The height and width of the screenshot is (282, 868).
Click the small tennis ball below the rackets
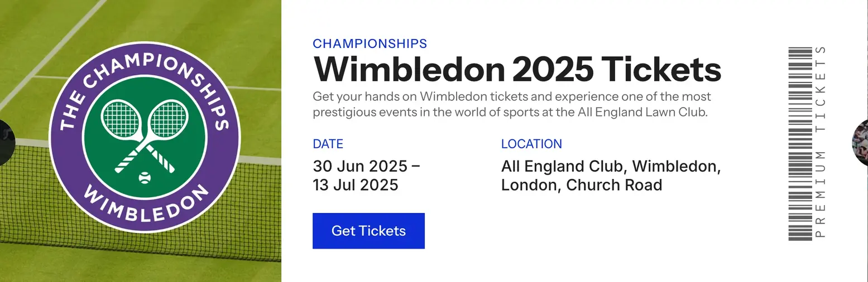coord(145,178)
